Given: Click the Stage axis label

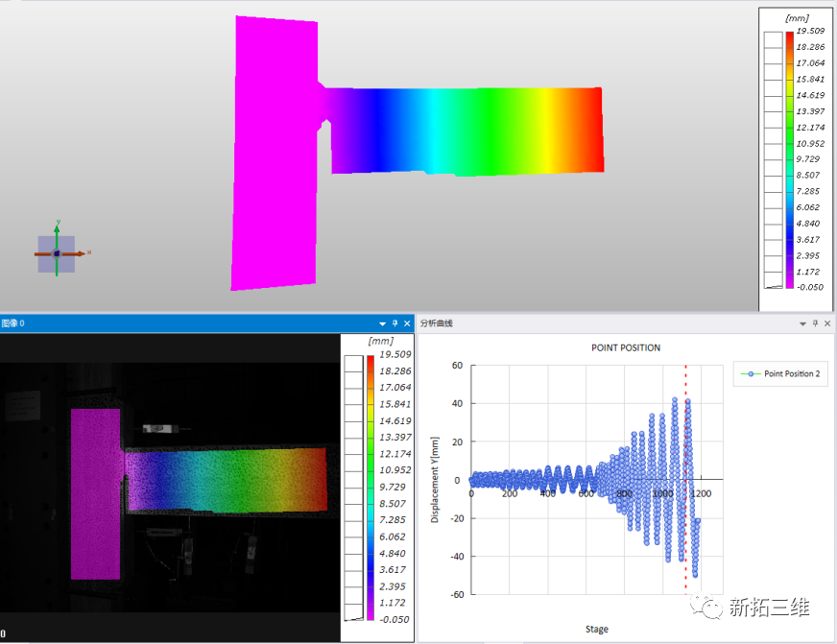Looking at the screenshot, I should click(x=597, y=629).
